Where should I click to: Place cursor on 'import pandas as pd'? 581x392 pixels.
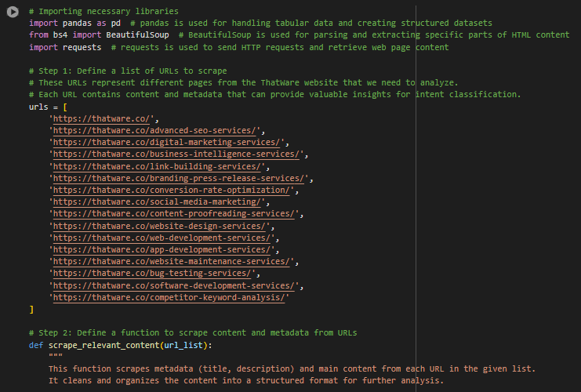click(74, 23)
